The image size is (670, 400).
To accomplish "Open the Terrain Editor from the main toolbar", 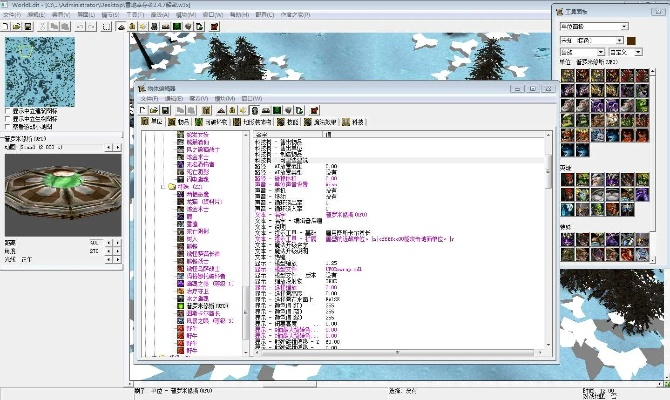I will [x=122, y=26].
